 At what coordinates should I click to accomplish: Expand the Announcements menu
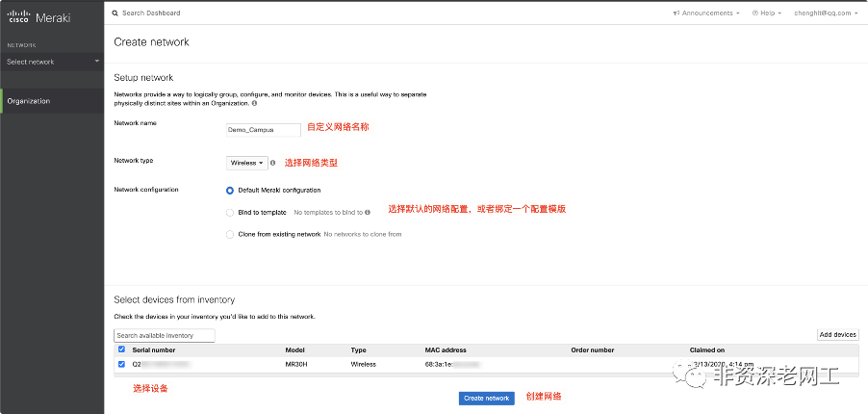click(x=706, y=13)
